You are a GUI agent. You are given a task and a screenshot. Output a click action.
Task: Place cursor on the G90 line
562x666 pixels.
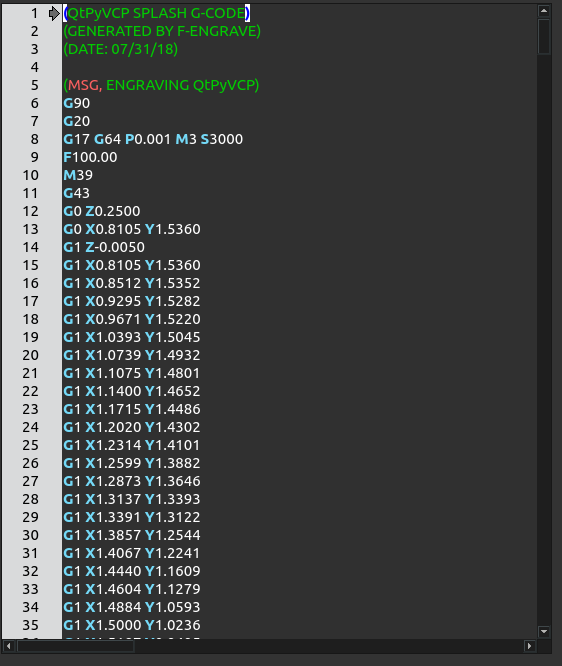76,103
